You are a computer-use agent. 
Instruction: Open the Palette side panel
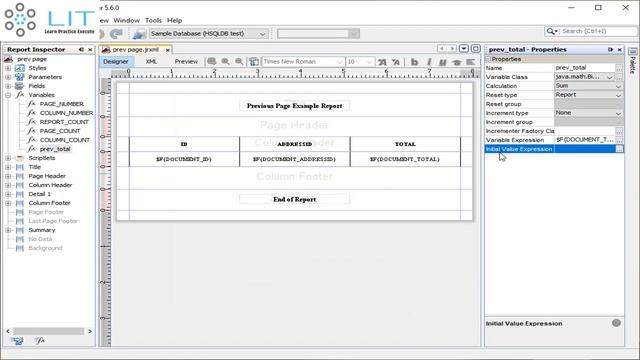[633, 61]
